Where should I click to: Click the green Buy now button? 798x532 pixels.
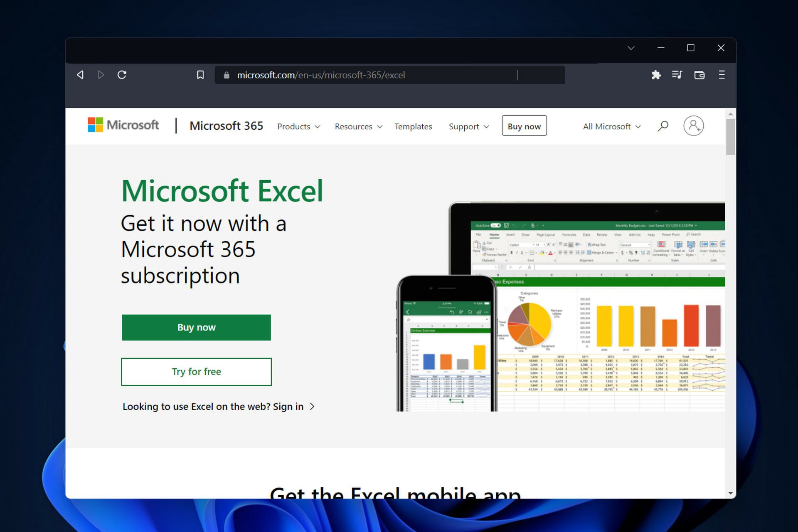coord(196,328)
